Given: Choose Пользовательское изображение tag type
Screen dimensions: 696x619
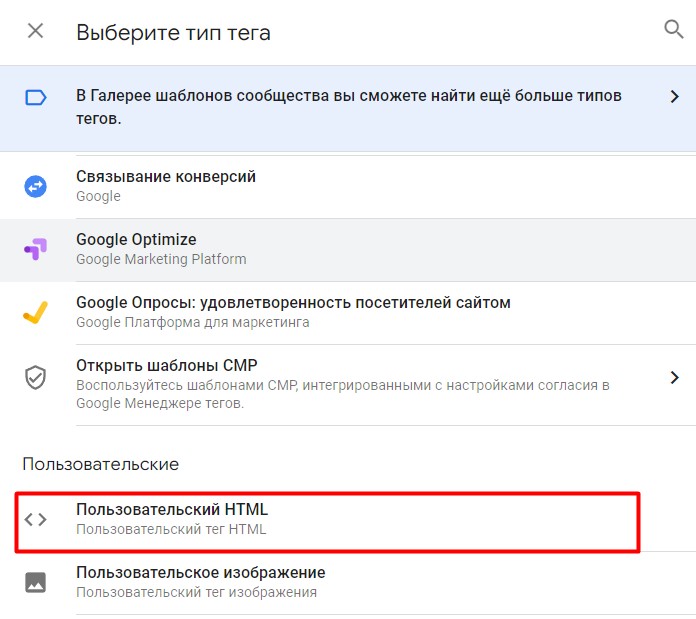Looking at the screenshot, I should point(200,573).
